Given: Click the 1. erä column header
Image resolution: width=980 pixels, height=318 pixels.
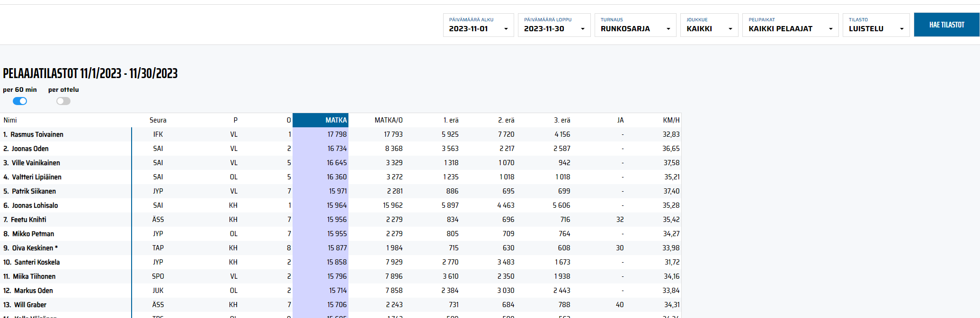Looking at the screenshot, I should tap(451, 120).
